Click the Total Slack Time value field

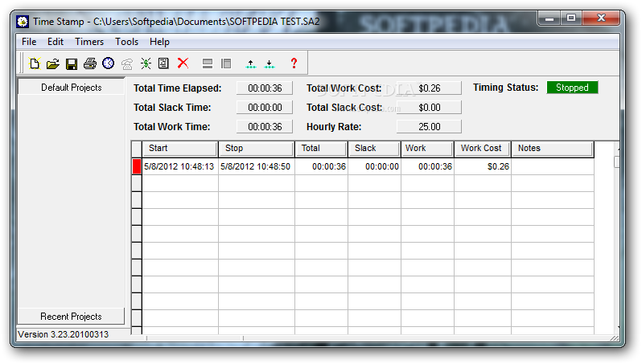click(265, 107)
